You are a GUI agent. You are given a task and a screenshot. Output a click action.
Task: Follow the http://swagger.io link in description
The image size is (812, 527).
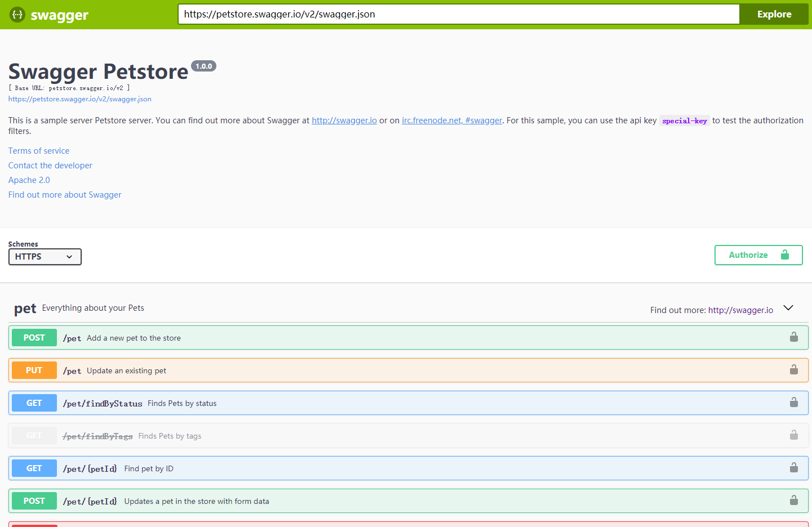344,120
